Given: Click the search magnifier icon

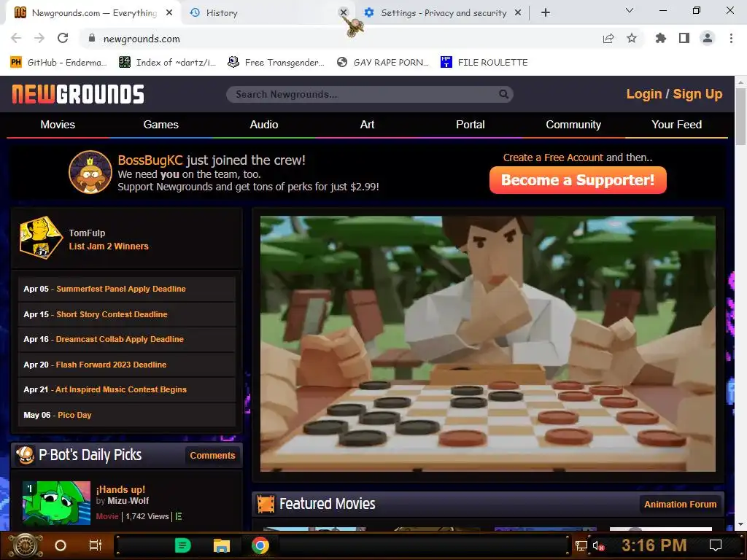Looking at the screenshot, I should pyautogui.click(x=503, y=94).
